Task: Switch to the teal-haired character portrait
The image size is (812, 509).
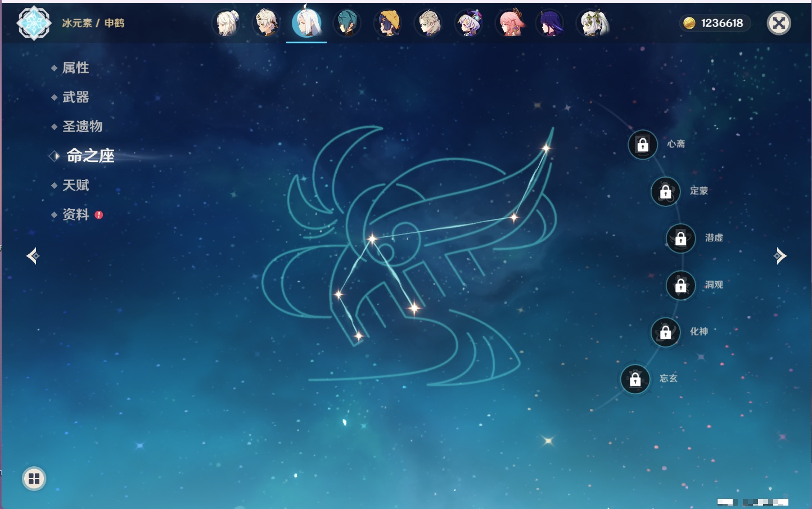Action: (347, 24)
